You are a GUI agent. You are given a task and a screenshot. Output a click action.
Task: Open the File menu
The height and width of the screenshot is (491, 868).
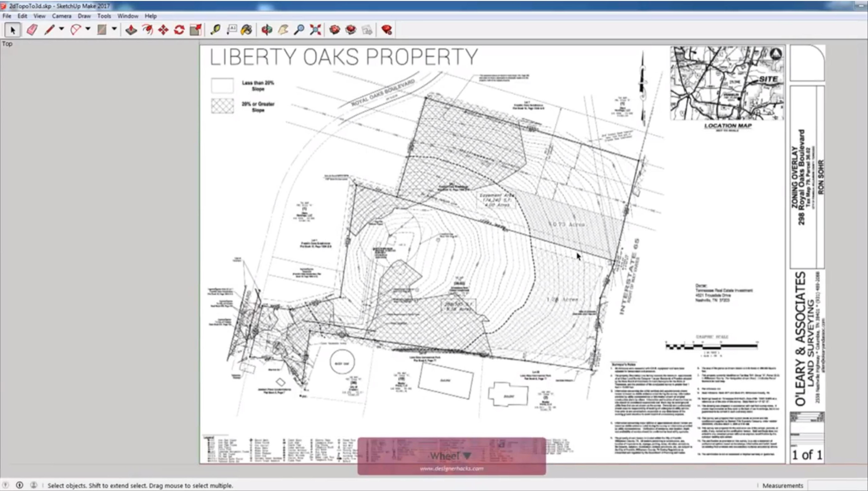click(x=7, y=16)
